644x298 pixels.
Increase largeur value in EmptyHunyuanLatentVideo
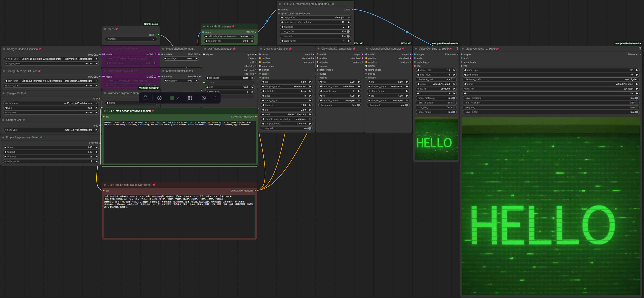click(x=97, y=147)
